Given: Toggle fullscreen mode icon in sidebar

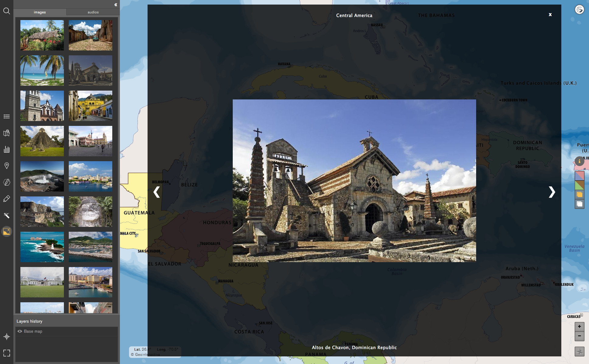Looking at the screenshot, I should [x=6, y=353].
